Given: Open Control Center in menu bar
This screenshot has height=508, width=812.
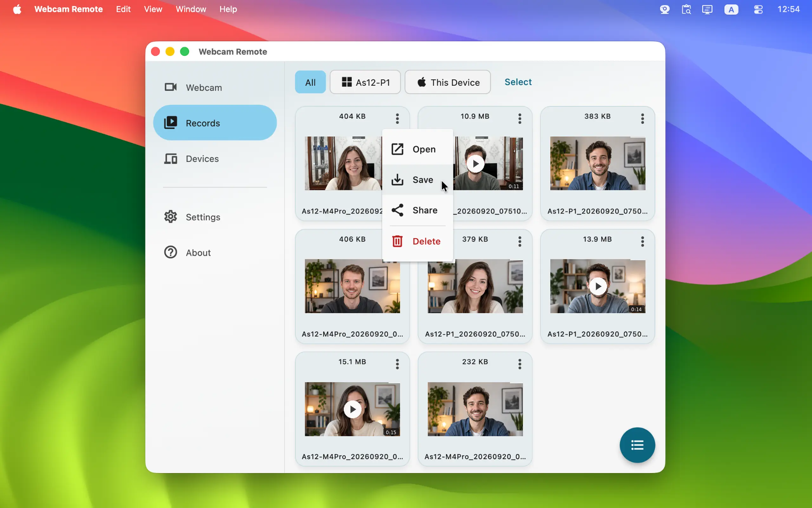Looking at the screenshot, I should pos(758,9).
